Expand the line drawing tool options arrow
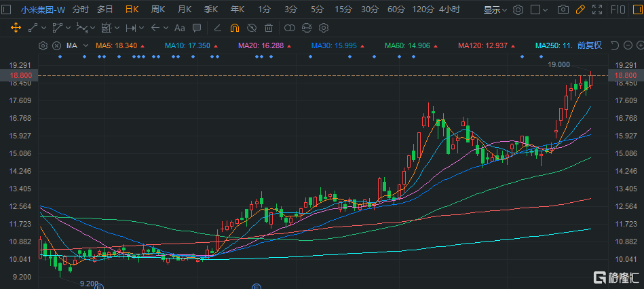 coord(44,28)
